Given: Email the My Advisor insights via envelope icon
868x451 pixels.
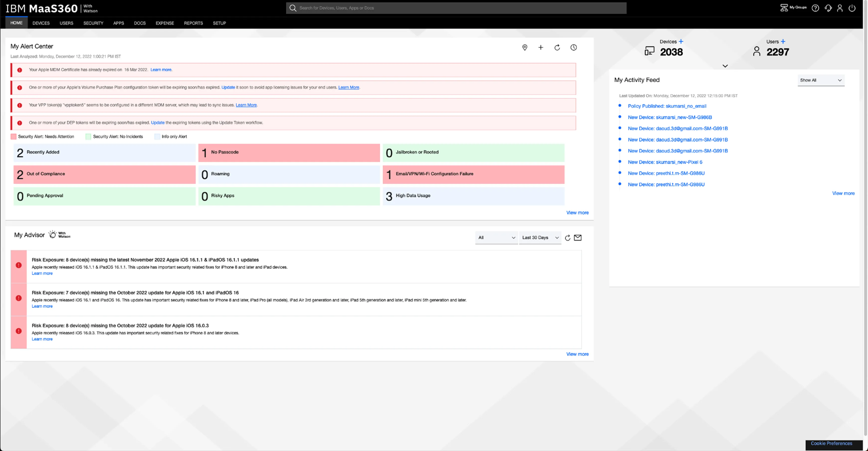Looking at the screenshot, I should pyautogui.click(x=577, y=238).
